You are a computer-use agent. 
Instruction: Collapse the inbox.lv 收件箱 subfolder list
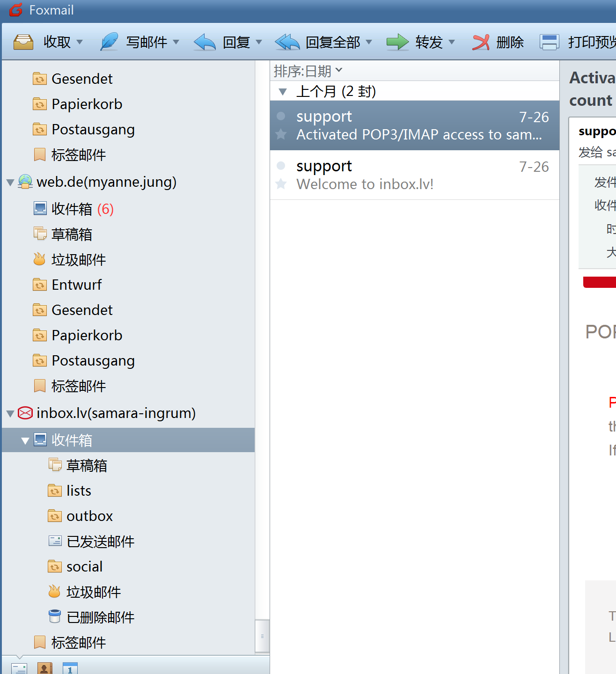[x=25, y=440]
